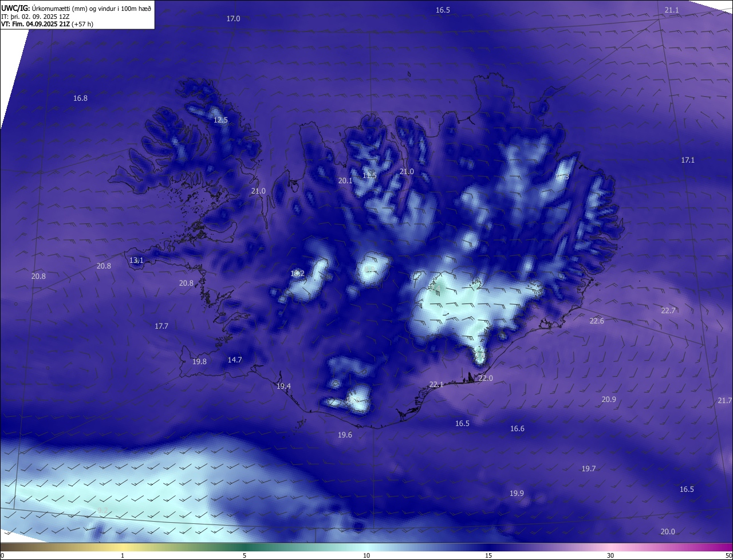The width and height of the screenshot is (733, 560).
Task: Click the color scale tick label 50
Action: coord(728,555)
